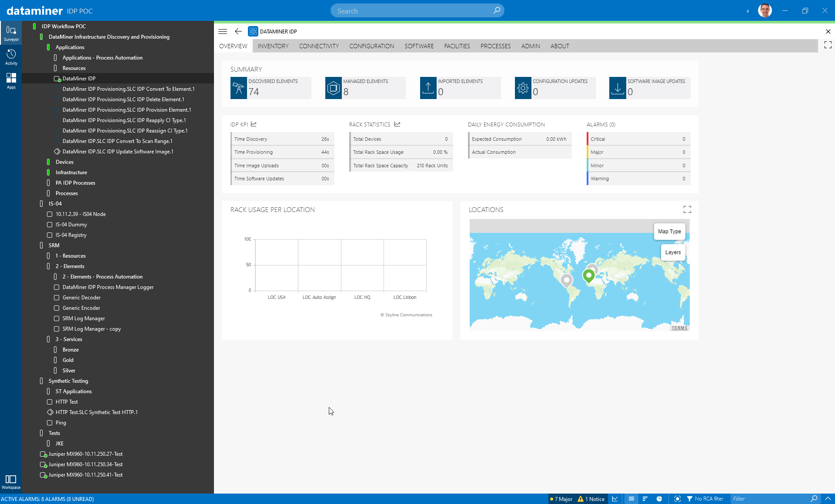Click the Discovered Elements telescope icon

[239, 88]
